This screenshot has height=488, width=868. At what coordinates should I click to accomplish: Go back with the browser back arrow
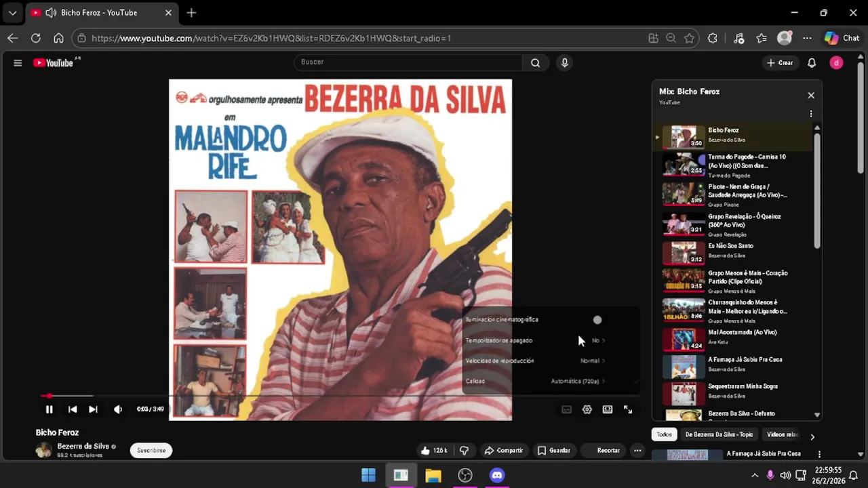point(12,38)
